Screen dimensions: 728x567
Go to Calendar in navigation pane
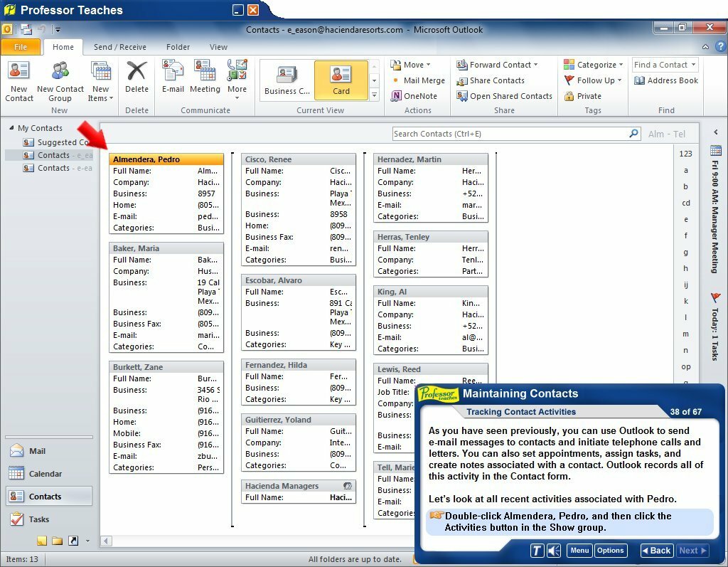[x=49, y=474]
